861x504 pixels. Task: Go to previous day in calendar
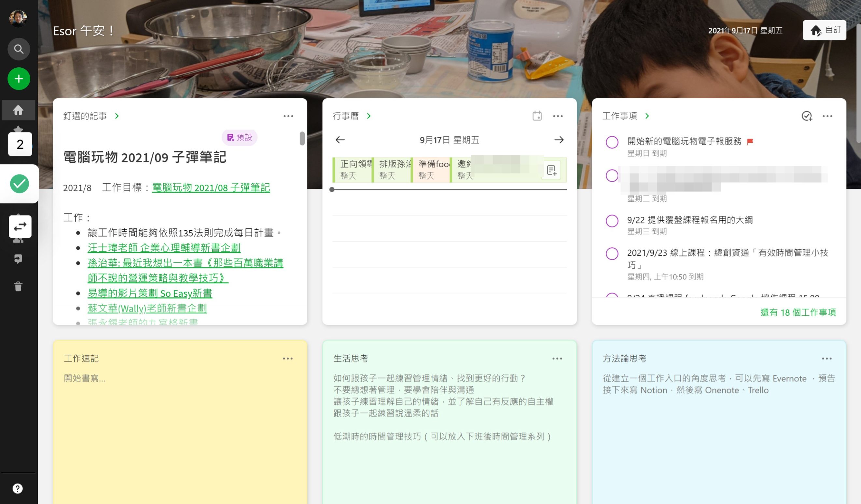click(340, 140)
